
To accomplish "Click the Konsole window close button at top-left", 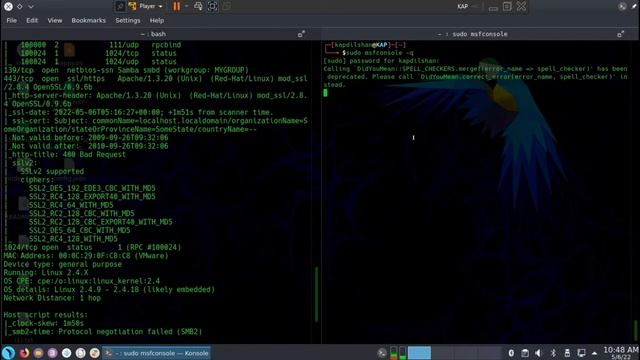I will tap(8, 6).
